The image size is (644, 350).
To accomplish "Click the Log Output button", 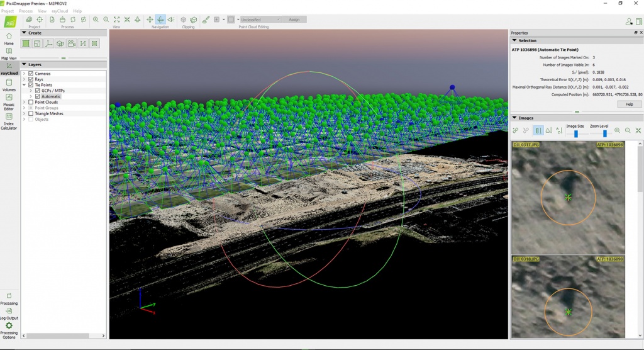I will 9,311.
